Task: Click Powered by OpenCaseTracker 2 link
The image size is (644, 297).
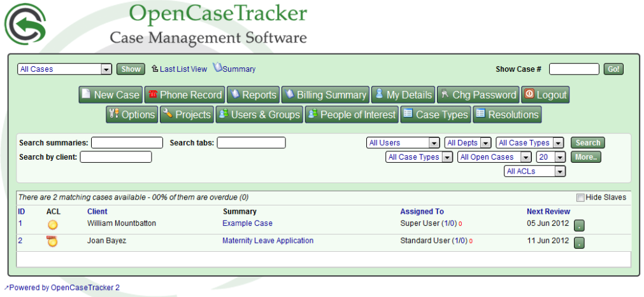Action: [64, 287]
